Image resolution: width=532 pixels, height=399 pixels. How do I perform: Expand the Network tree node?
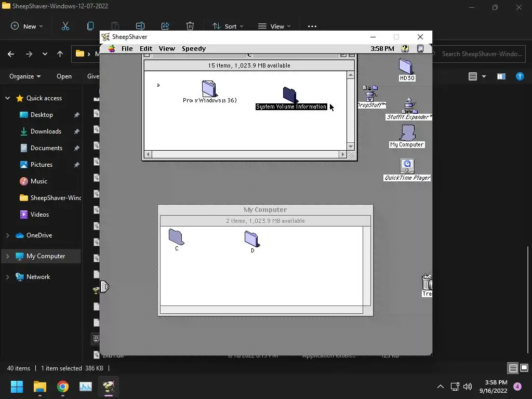tap(7, 277)
